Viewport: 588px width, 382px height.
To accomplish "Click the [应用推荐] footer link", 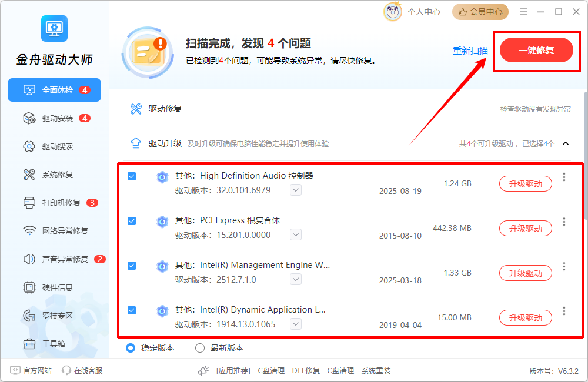I will 233,371.
